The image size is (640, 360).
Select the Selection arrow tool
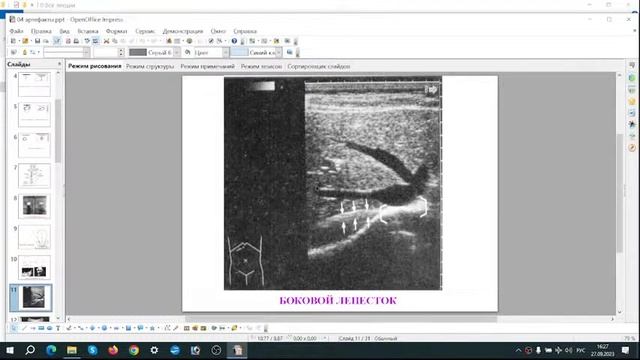pyautogui.click(x=14, y=328)
